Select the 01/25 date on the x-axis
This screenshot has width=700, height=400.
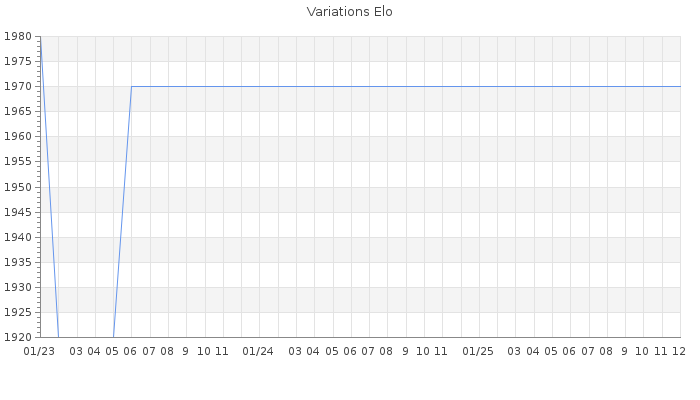click(478, 351)
